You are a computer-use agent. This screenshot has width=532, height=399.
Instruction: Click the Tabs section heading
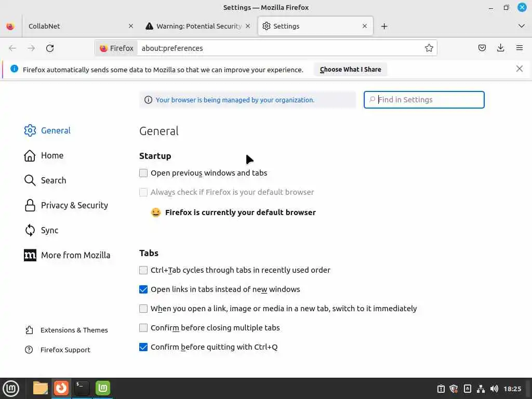pos(149,253)
